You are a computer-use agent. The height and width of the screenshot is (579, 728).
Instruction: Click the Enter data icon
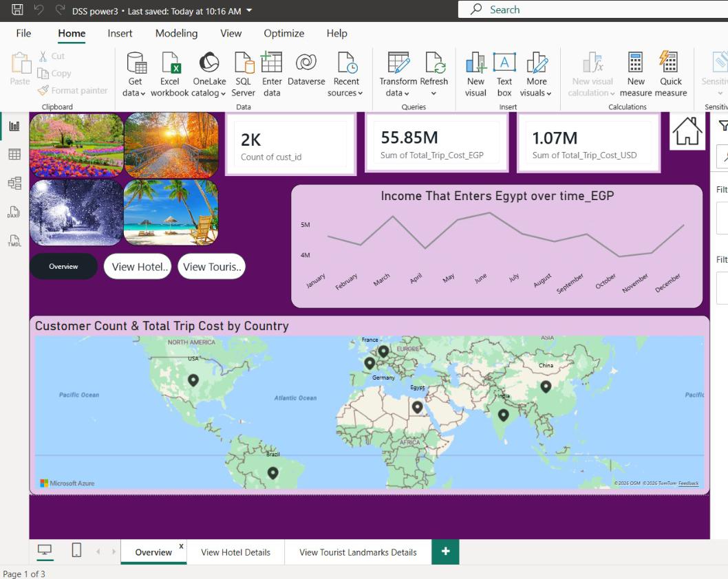272,62
